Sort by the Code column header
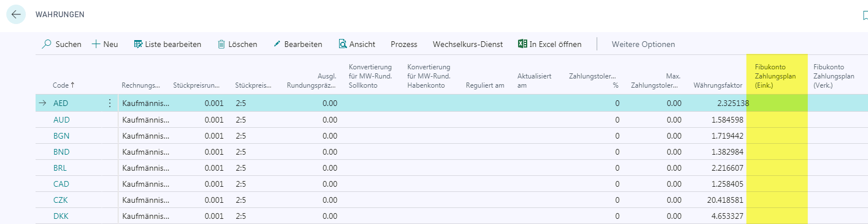Screen dimensions: 868x224 [x=64, y=85]
